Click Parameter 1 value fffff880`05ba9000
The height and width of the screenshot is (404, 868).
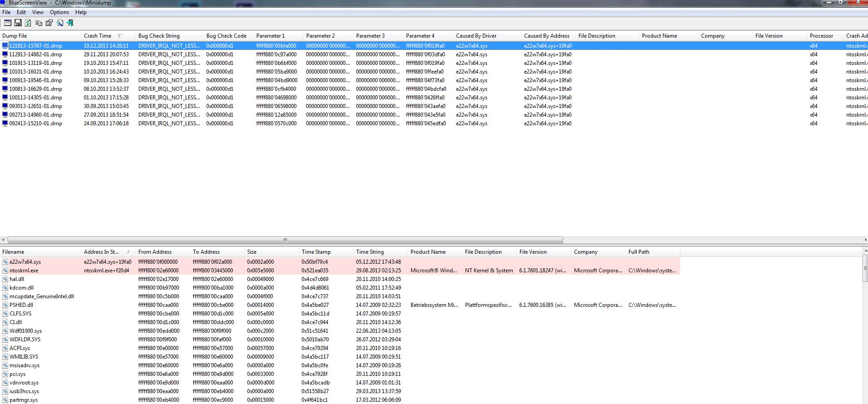(x=277, y=72)
